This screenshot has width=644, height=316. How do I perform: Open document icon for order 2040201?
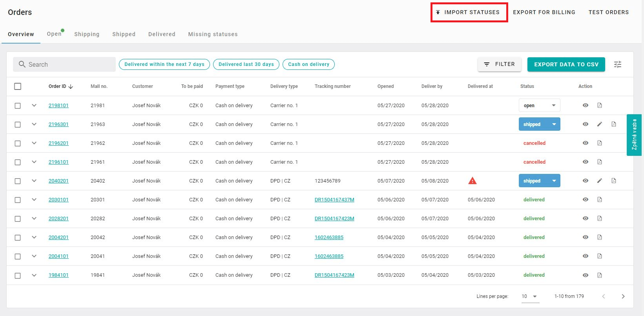coord(614,181)
